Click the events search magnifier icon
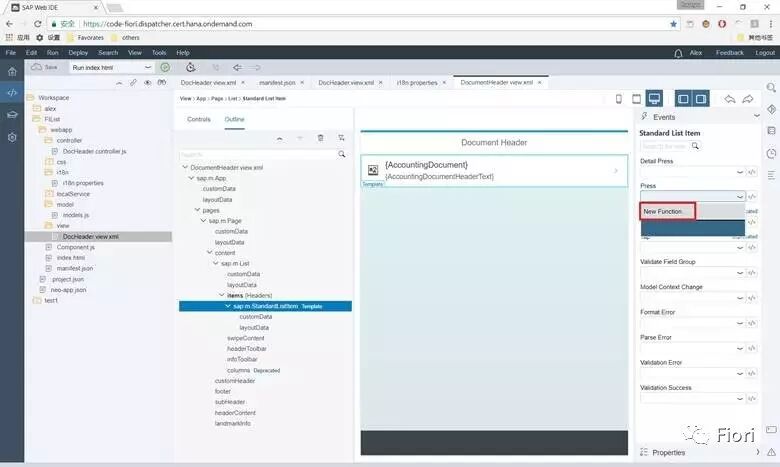 pos(695,146)
